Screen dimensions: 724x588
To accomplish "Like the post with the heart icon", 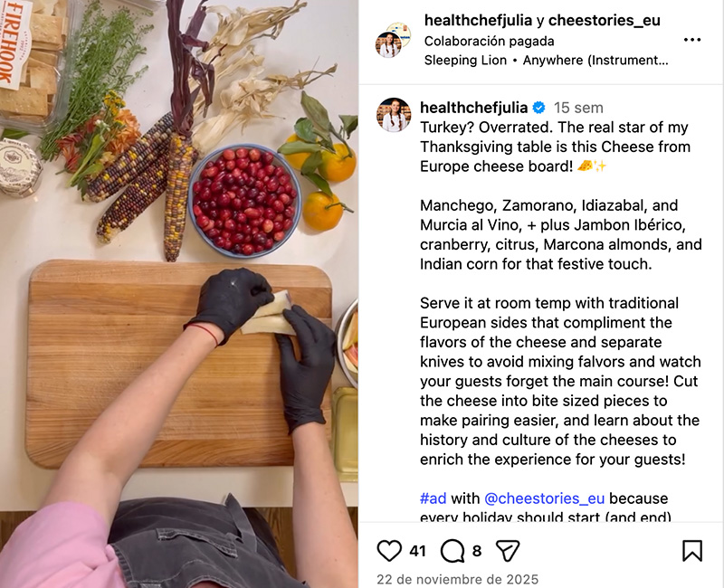I will click(x=389, y=551).
